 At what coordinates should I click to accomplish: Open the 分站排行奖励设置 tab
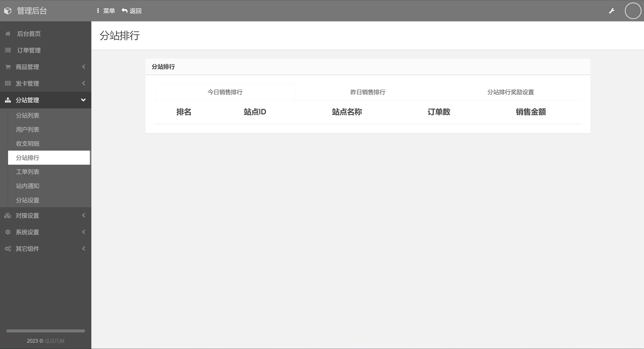coord(510,92)
